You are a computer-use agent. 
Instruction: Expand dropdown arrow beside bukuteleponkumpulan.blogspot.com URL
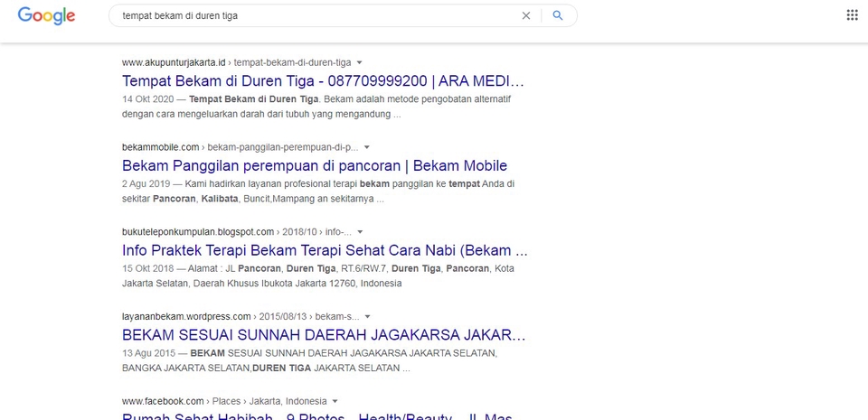point(360,232)
